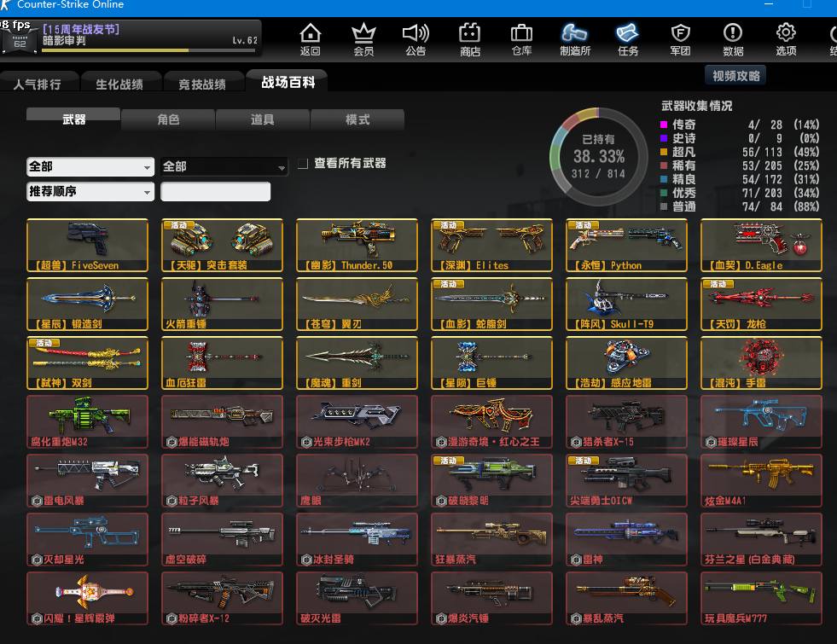The image size is (837, 644).
Task: Open the 军团 clan shield icon
Action: (x=680, y=39)
